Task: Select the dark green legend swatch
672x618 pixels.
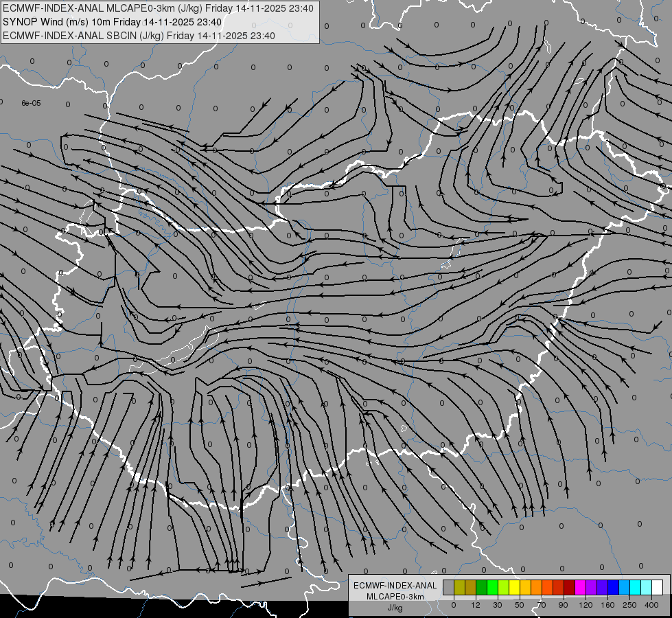Action: pyautogui.click(x=481, y=588)
